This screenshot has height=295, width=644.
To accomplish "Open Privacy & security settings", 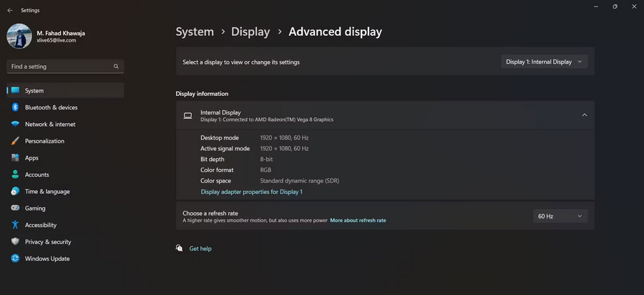I will click(65, 241).
